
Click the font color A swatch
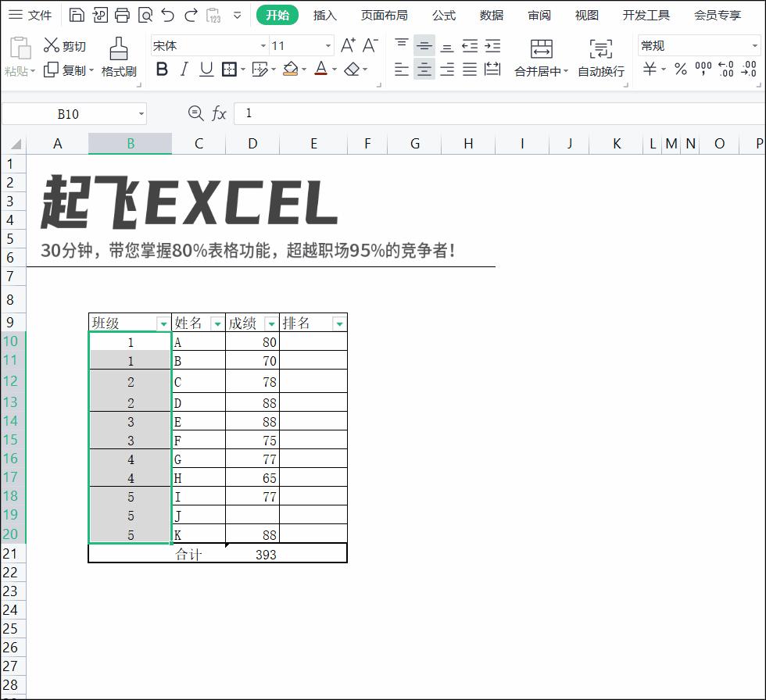tap(320, 70)
